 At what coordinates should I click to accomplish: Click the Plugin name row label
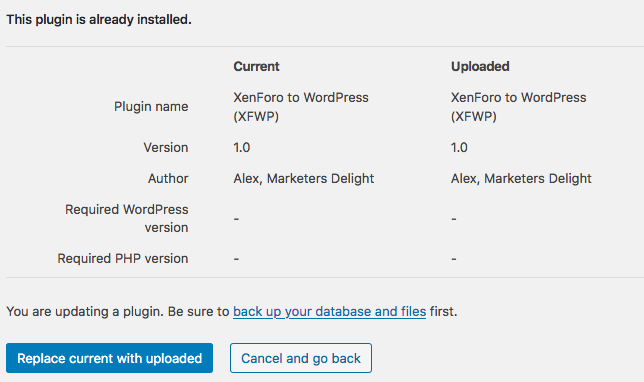tap(151, 106)
